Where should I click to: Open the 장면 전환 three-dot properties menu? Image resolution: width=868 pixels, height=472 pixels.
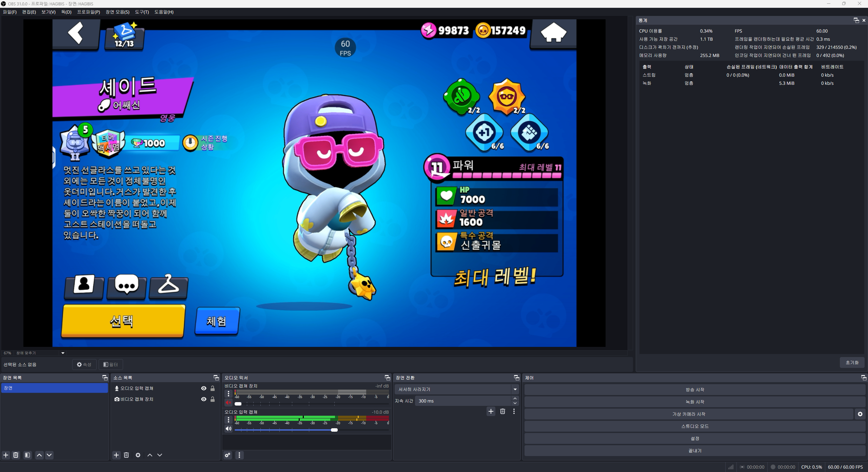(x=514, y=411)
